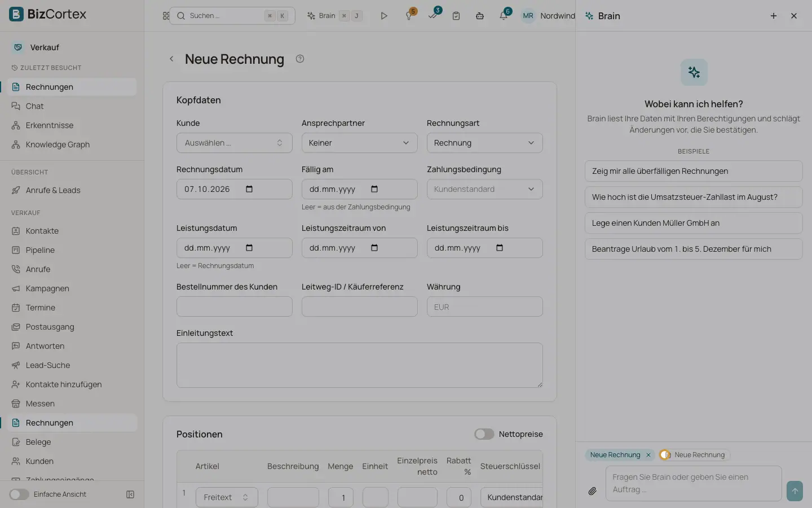
Task: Click the apps grid icon beside search
Action: (166, 16)
